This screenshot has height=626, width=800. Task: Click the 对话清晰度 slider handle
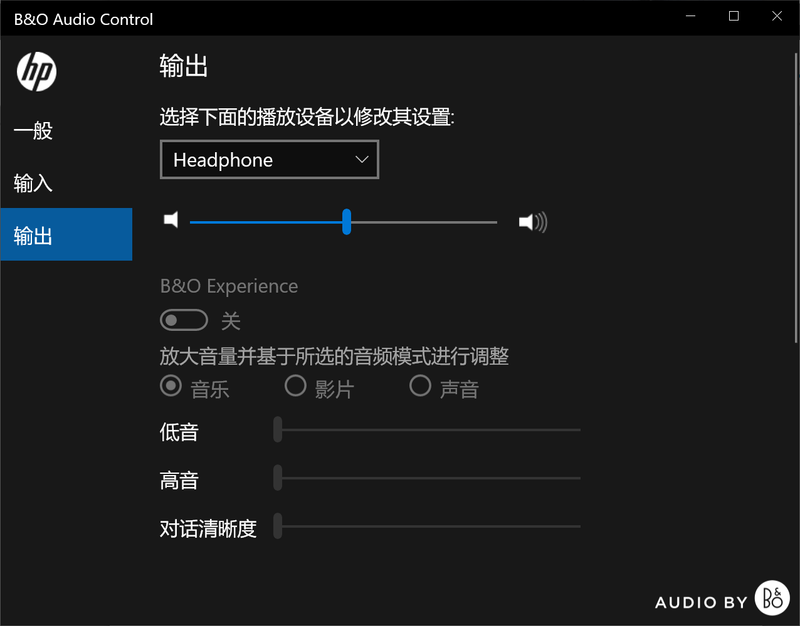tap(278, 526)
